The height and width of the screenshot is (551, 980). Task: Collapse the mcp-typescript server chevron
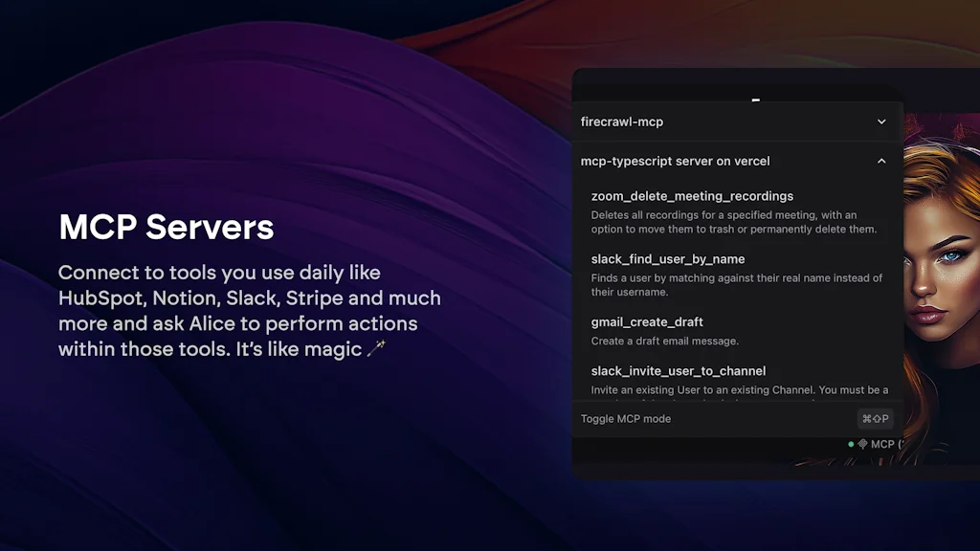click(x=881, y=161)
